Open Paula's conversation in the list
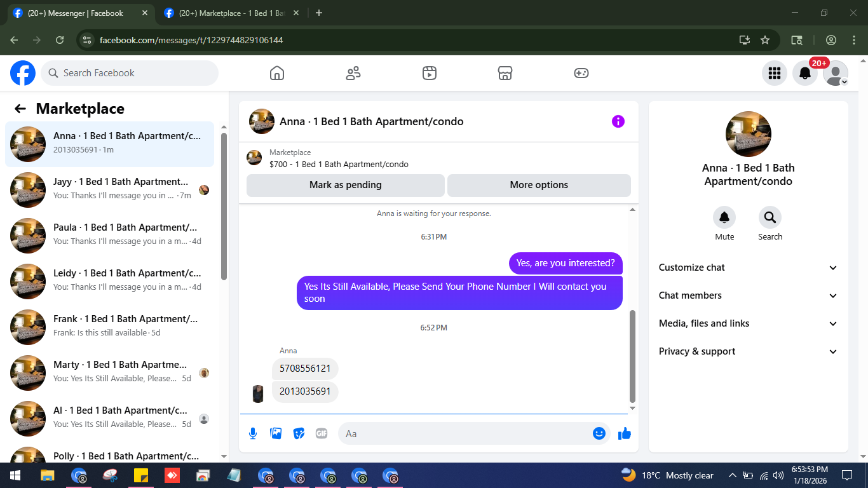 tap(109, 236)
